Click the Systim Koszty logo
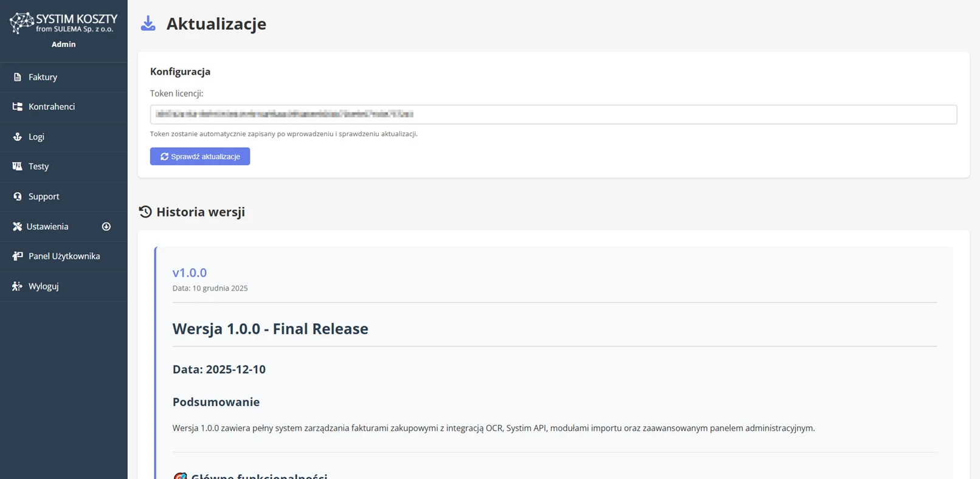 click(63, 23)
